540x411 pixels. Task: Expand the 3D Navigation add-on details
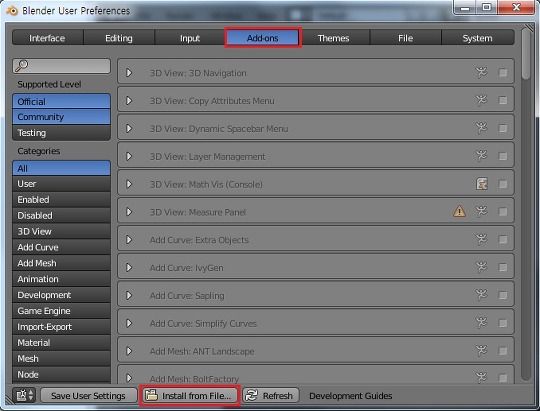tap(129, 73)
